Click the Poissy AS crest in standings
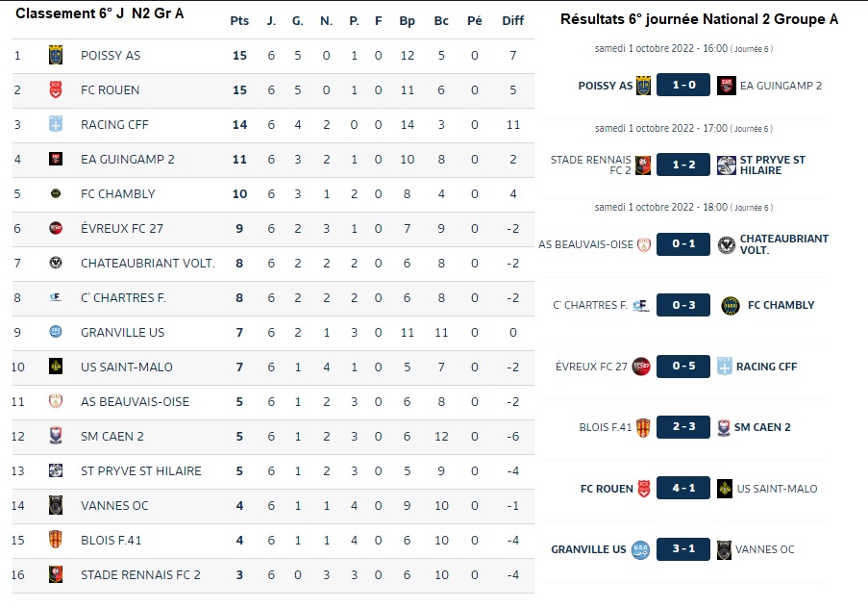868x608 pixels. pos(56,55)
